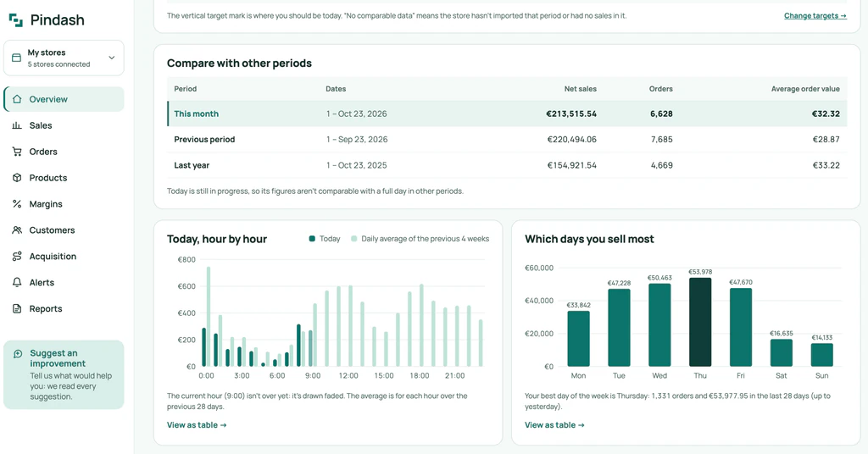This screenshot has width=868, height=454.
Task: Click the €33.22 average order value
Action: [826, 165]
